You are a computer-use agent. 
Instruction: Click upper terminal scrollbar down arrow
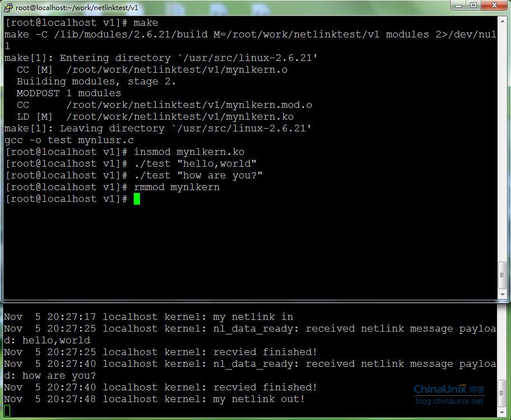503,294
